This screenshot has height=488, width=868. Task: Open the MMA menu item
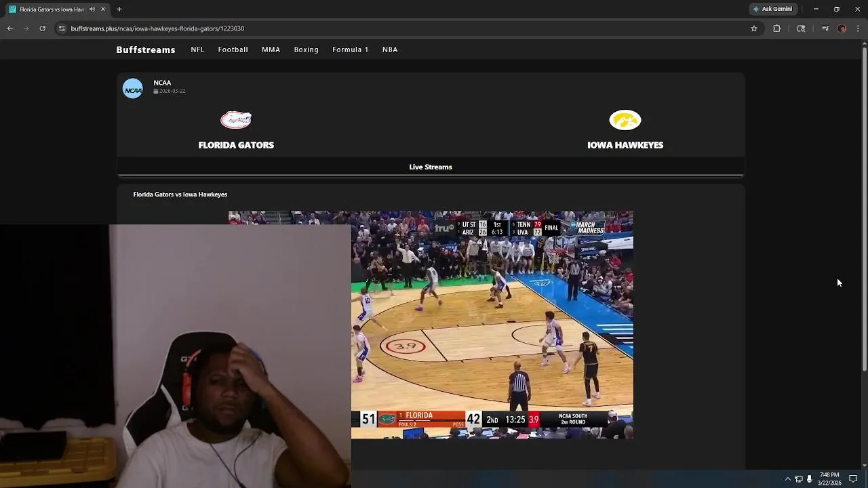pos(271,49)
